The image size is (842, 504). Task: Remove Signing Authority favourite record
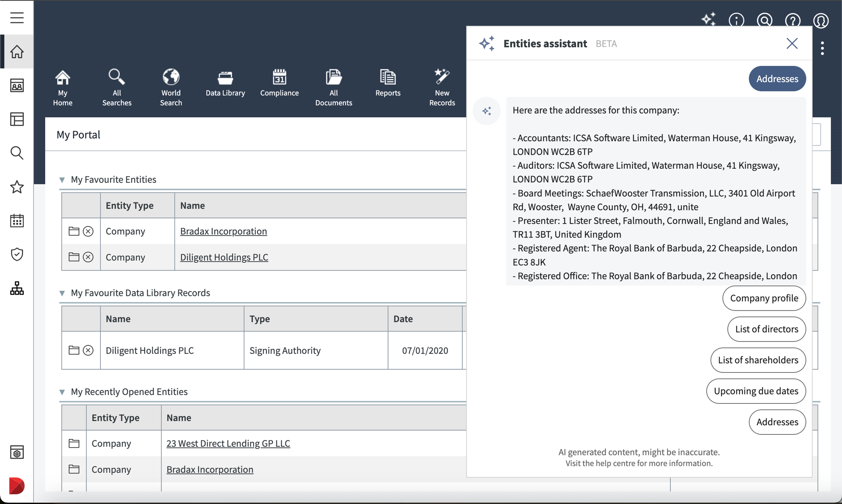[88, 350]
